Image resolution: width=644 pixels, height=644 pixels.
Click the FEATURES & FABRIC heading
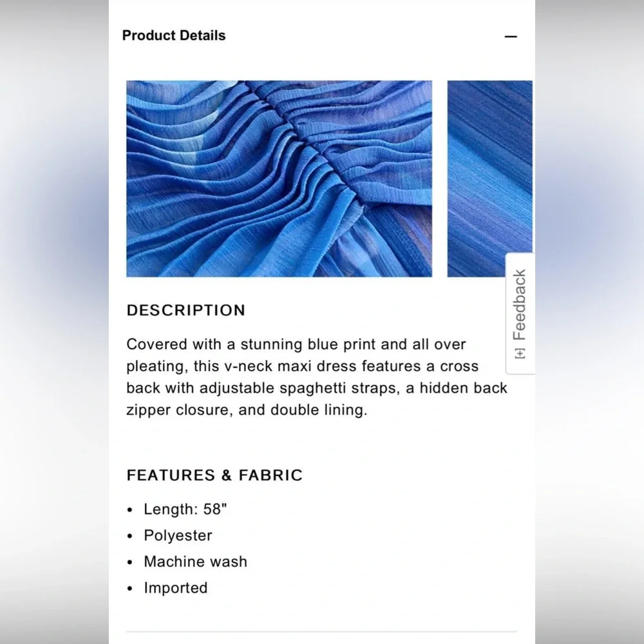coord(214,475)
